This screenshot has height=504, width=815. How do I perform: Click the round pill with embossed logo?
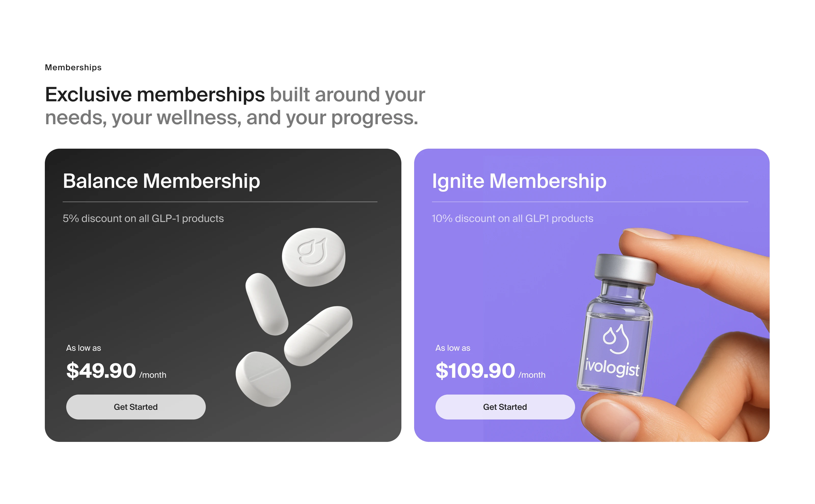pyautogui.click(x=314, y=257)
